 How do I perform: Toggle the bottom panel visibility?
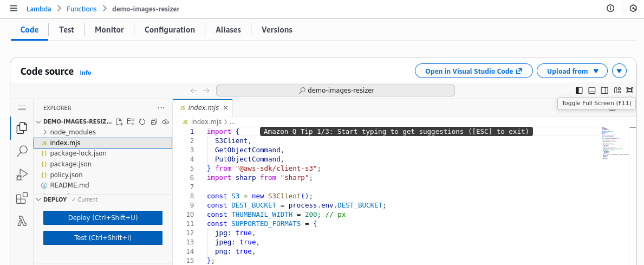pyautogui.click(x=592, y=91)
